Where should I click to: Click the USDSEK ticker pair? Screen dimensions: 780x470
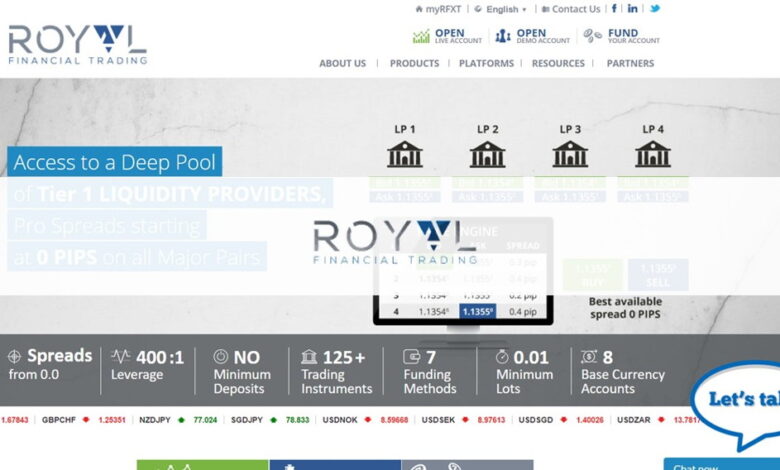pos(438,420)
